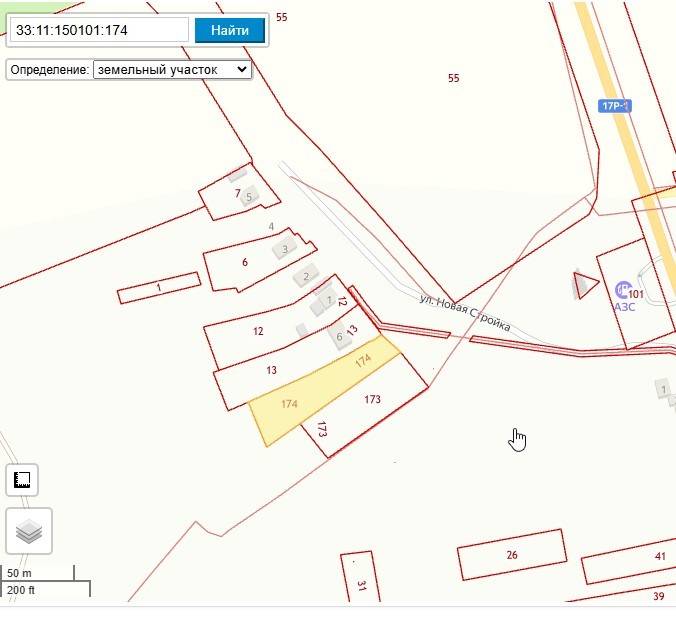Open the Определение object type dropdown
The image size is (676, 619).
click(171, 70)
